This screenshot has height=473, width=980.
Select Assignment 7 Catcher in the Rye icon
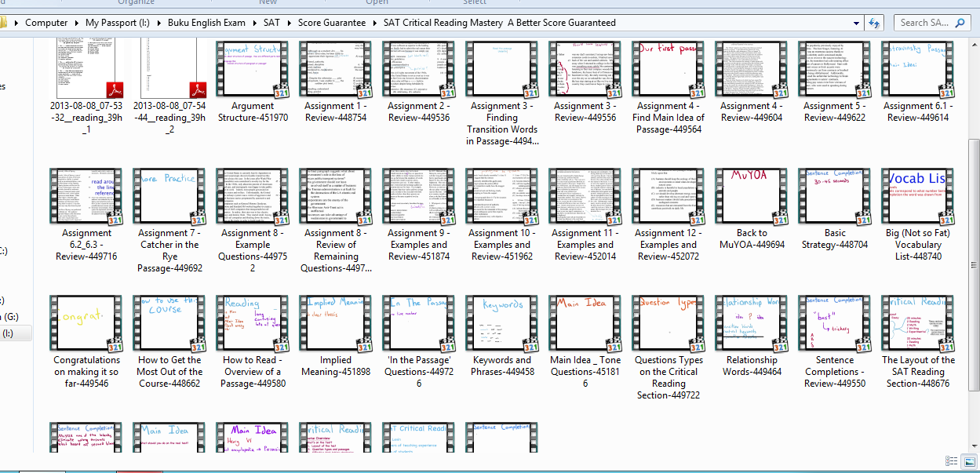click(169, 196)
